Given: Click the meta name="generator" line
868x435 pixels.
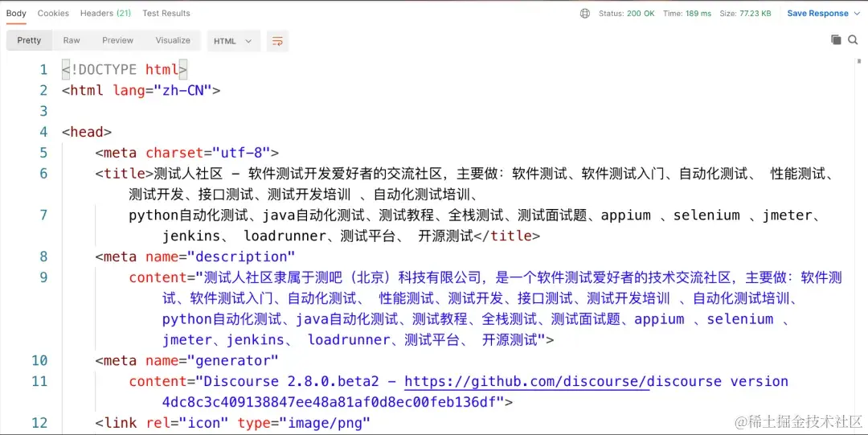Looking at the screenshot, I should point(186,361).
